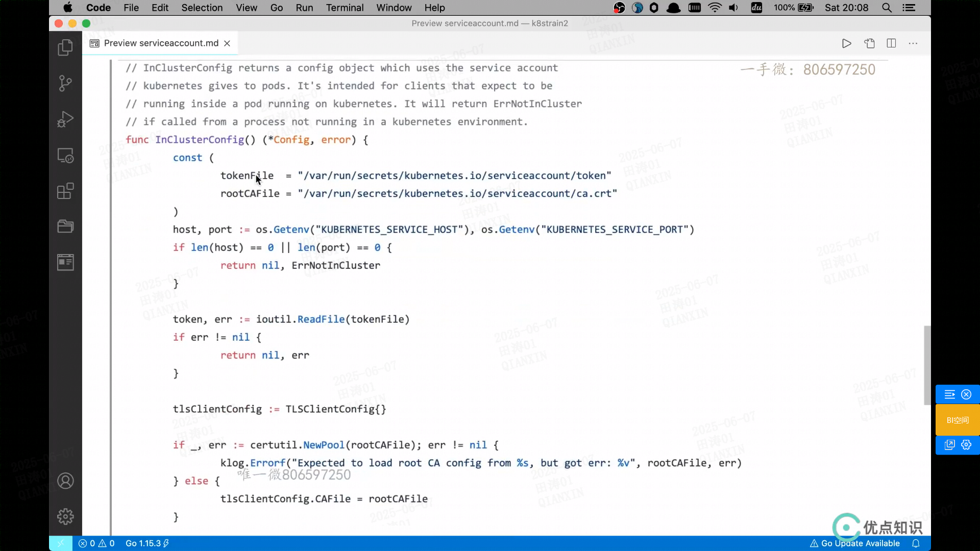Screen dimensions: 980x551
Task: Split the editor to the right
Action: pos(891,43)
